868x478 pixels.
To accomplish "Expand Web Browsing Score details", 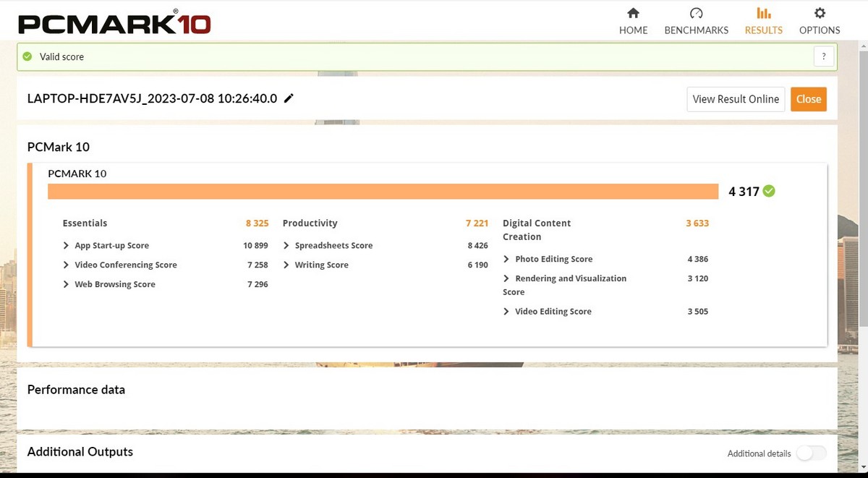I will pos(67,285).
